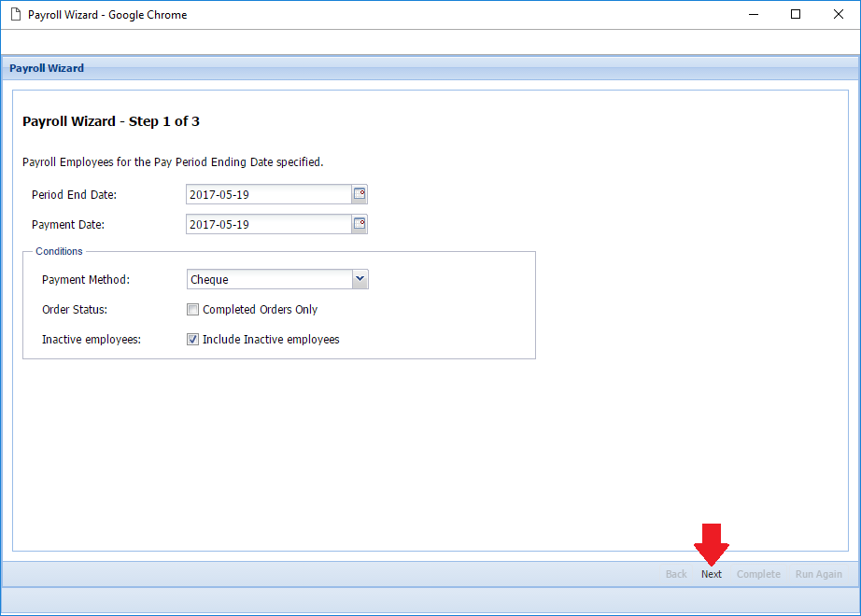Image resolution: width=861 pixels, height=616 pixels.
Task: Click the 'Completed Orders Only' label text
Action: tap(261, 310)
